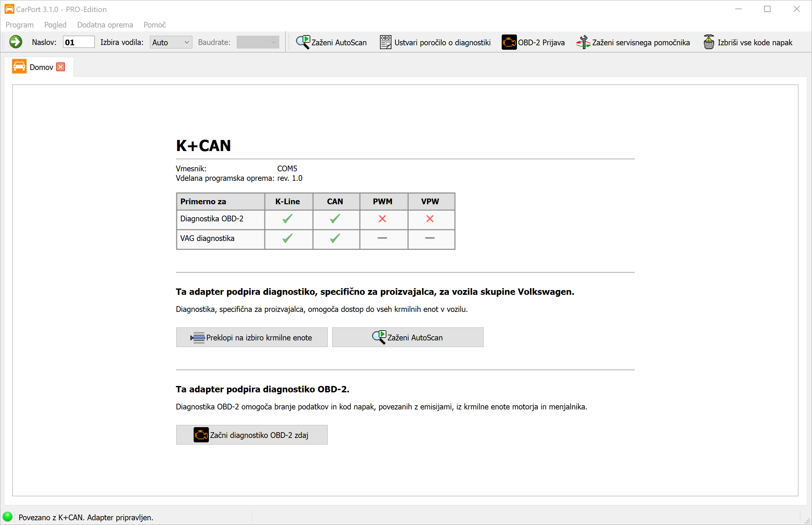The width and height of the screenshot is (812, 525).
Task: Click Preklopi na izbiro krmilne enote button
Action: pos(252,338)
